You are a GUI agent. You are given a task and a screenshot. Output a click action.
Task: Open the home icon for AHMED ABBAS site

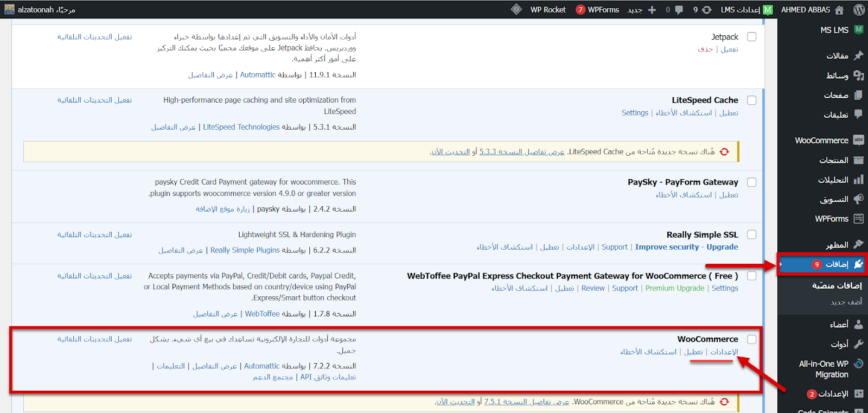[x=839, y=10]
